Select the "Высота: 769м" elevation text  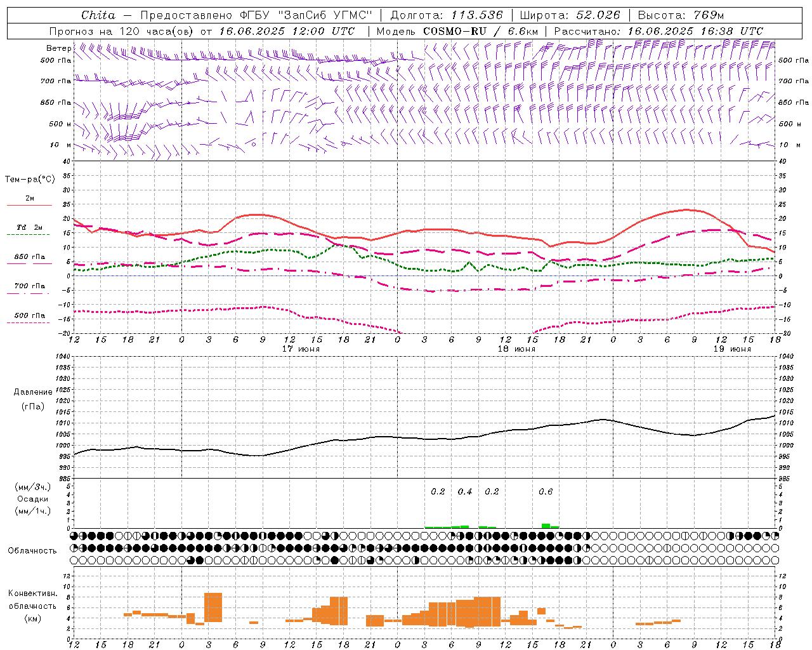tap(681, 15)
